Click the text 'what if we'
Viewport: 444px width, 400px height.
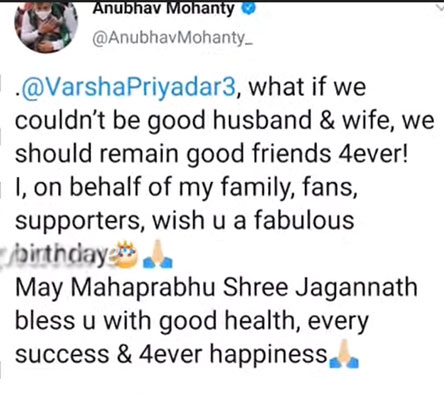pos(307,87)
